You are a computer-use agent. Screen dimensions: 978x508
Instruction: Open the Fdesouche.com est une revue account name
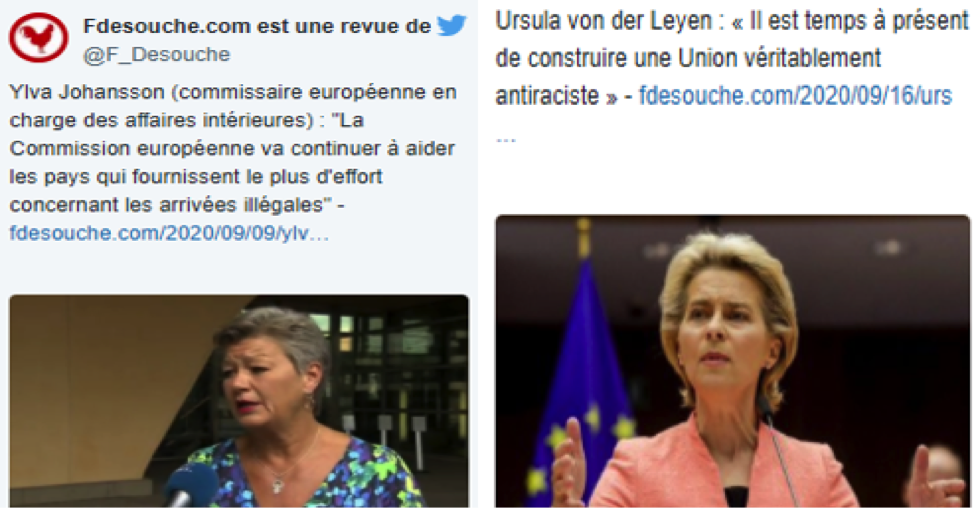pos(257,26)
